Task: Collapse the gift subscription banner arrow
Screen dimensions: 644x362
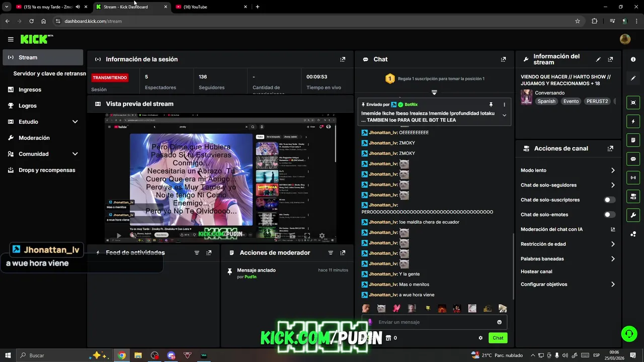Action: [434, 93]
